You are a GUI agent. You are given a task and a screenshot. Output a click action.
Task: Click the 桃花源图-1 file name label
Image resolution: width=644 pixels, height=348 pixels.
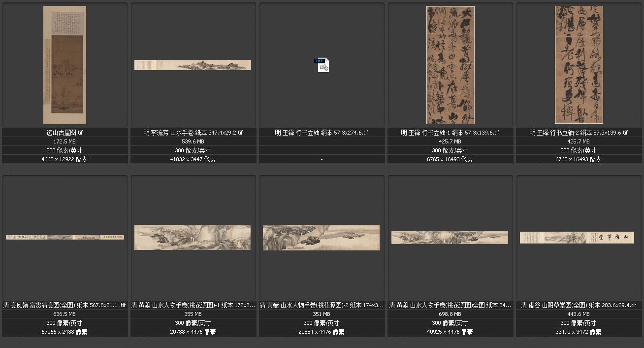pyautogui.click(x=193, y=305)
